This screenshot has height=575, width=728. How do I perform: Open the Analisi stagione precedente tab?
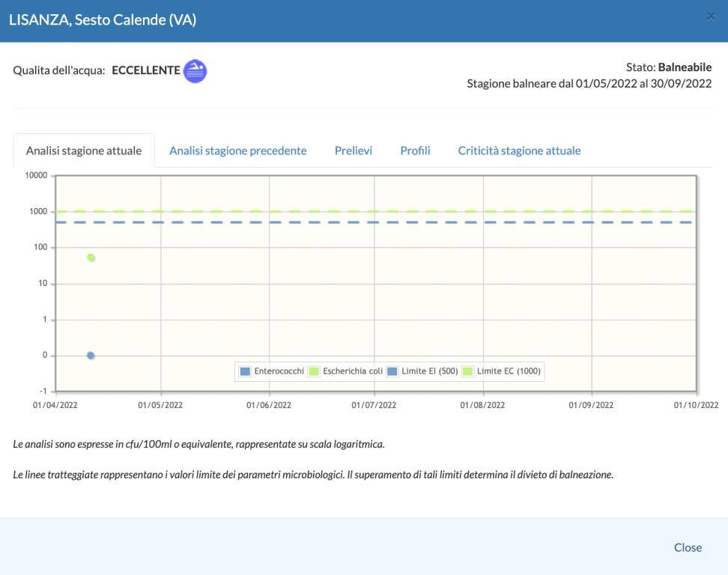[x=237, y=150]
